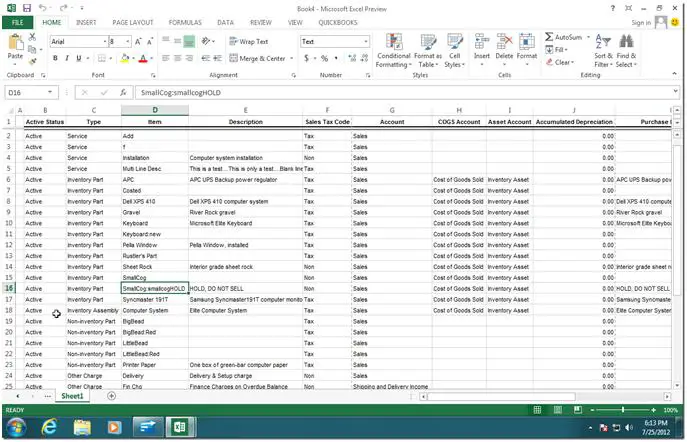Open File Explorer folder in taskbar
The image size is (687, 442).
coord(82,427)
